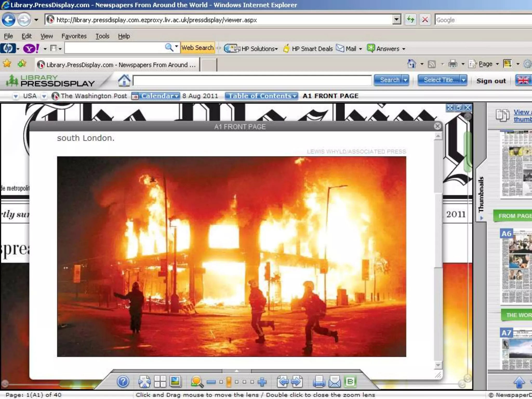Click the green blog B icon
Screen dimensions: 532x399
click(350, 382)
